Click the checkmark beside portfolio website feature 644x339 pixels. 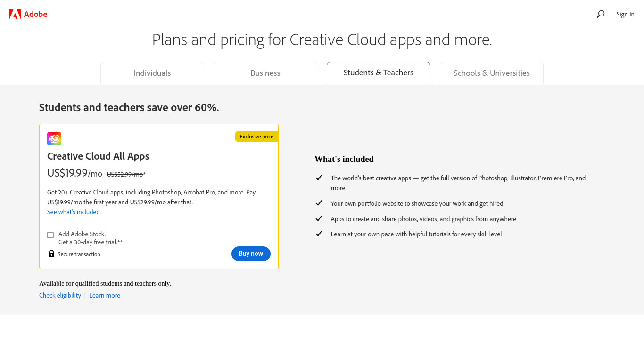[319, 203]
